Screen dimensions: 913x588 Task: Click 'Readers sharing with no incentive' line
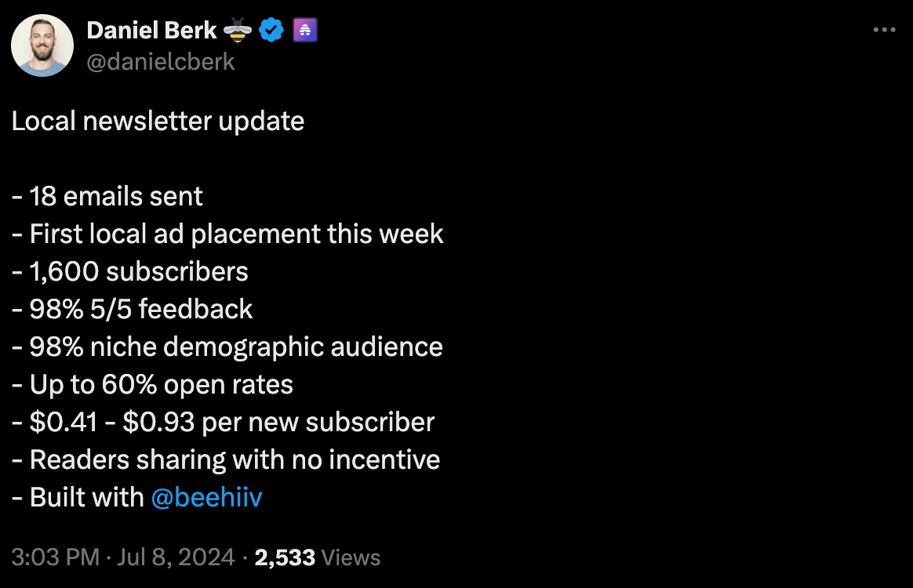pos(226,460)
